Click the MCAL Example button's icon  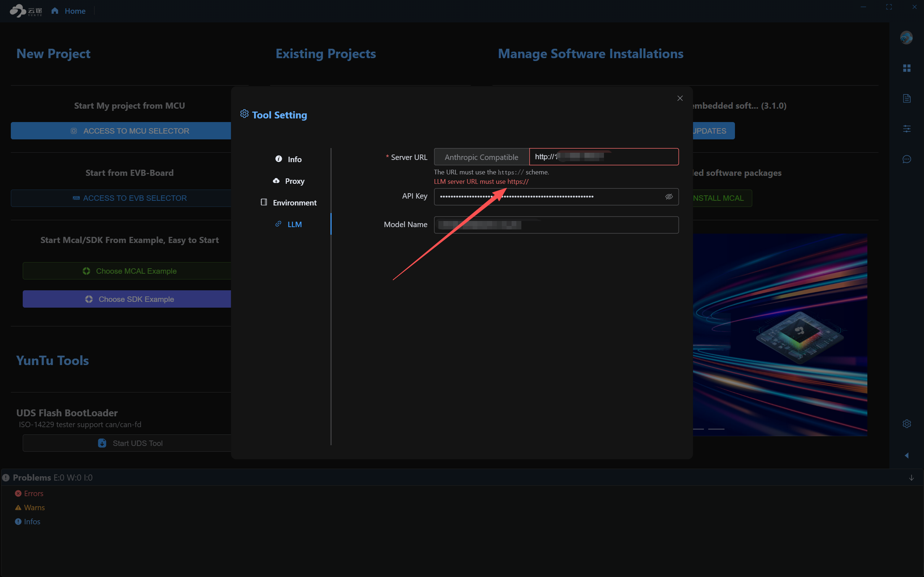pos(87,271)
